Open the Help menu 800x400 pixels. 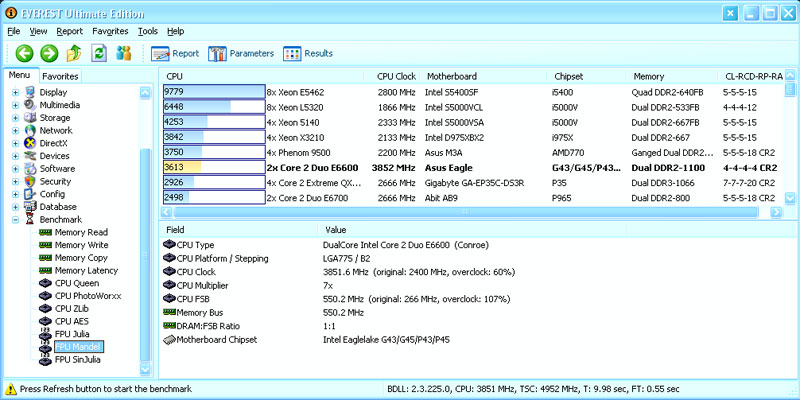[176, 31]
